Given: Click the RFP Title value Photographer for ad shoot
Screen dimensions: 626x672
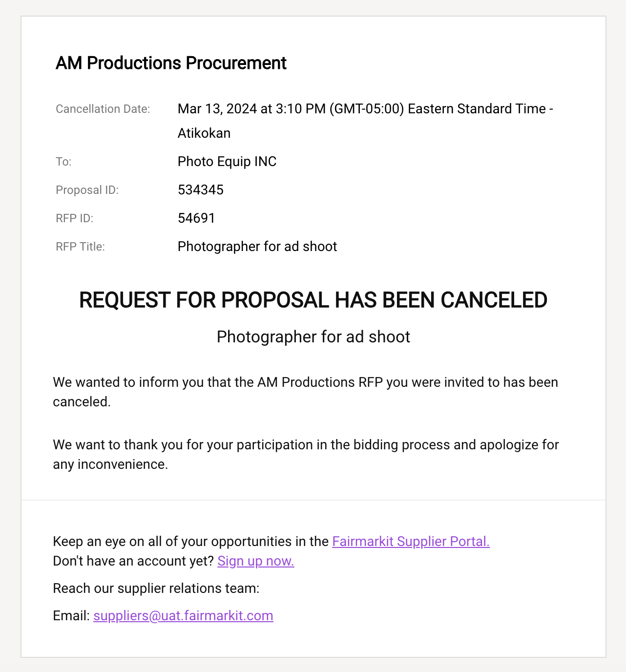Looking at the screenshot, I should click(257, 246).
